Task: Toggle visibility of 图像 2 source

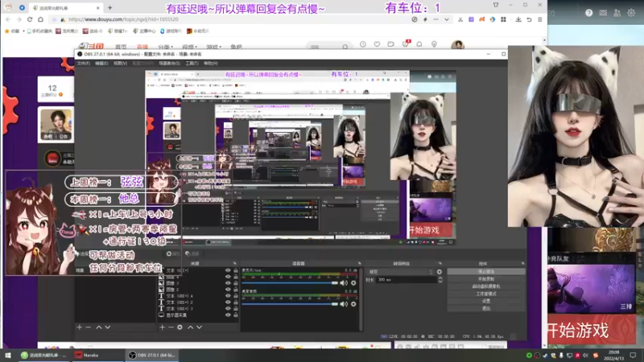Action: click(x=228, y=290)
